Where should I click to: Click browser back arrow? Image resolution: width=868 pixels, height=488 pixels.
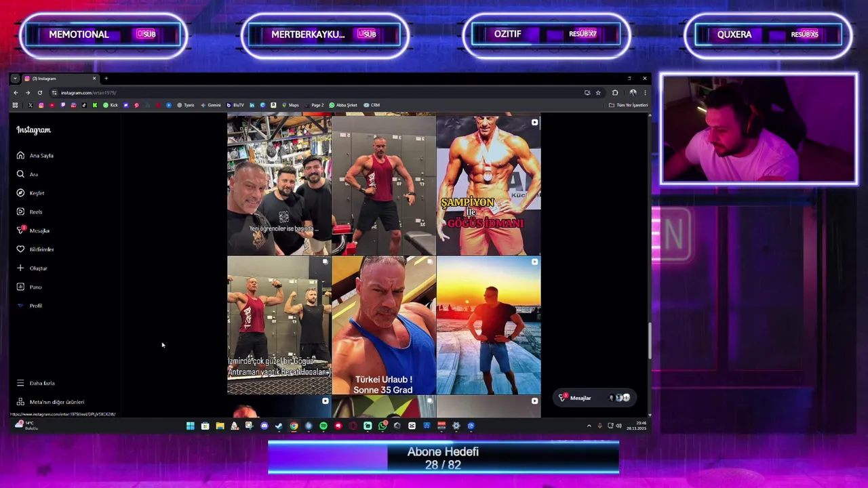click(x=16, y=92)
